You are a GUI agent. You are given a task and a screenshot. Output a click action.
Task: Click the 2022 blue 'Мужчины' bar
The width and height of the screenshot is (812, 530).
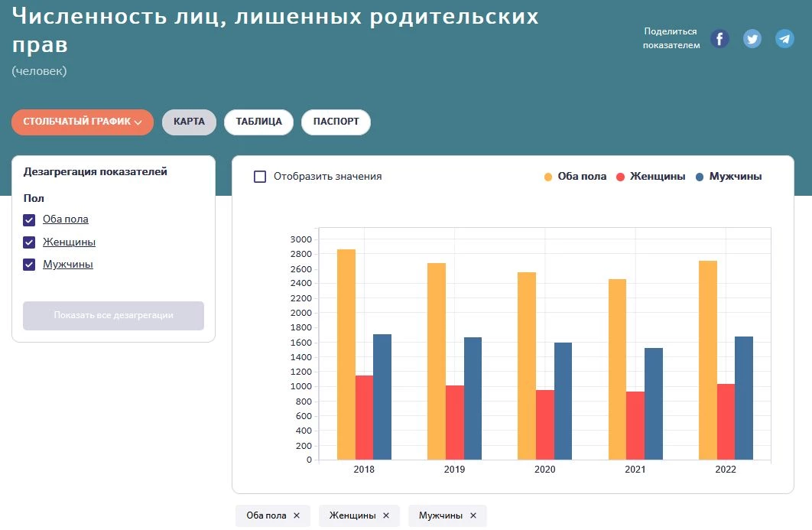tap(744, 398)
